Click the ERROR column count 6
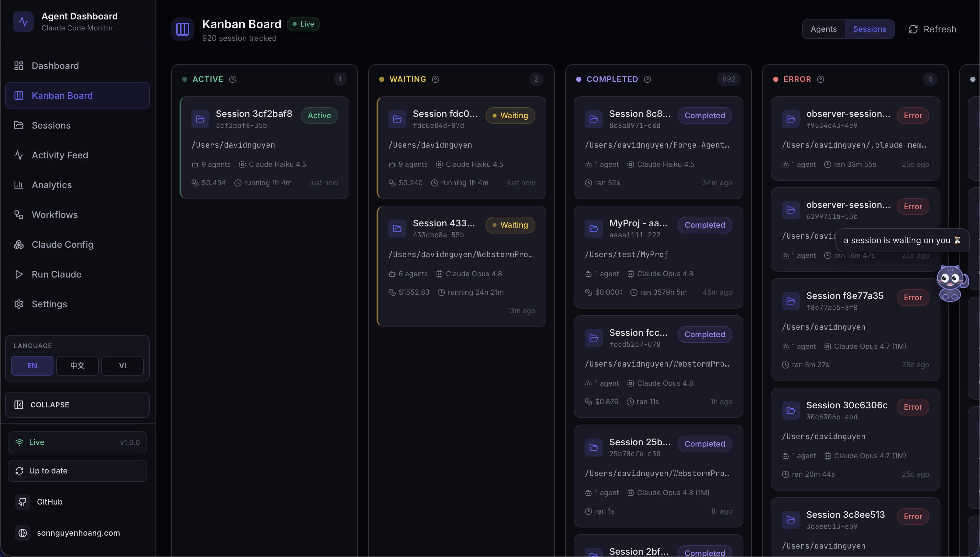 click(x=930, y=79)
